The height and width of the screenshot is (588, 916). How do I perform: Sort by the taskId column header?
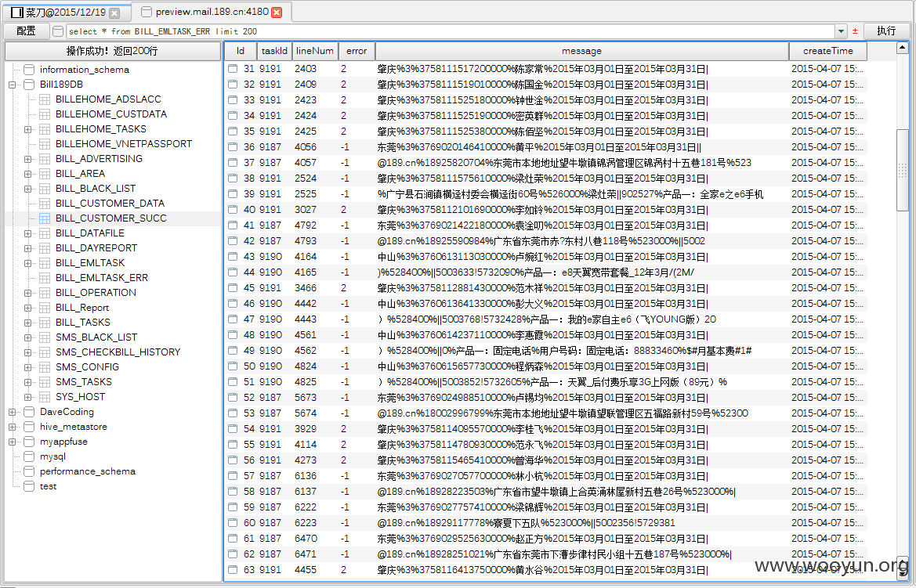pos(274,51)
